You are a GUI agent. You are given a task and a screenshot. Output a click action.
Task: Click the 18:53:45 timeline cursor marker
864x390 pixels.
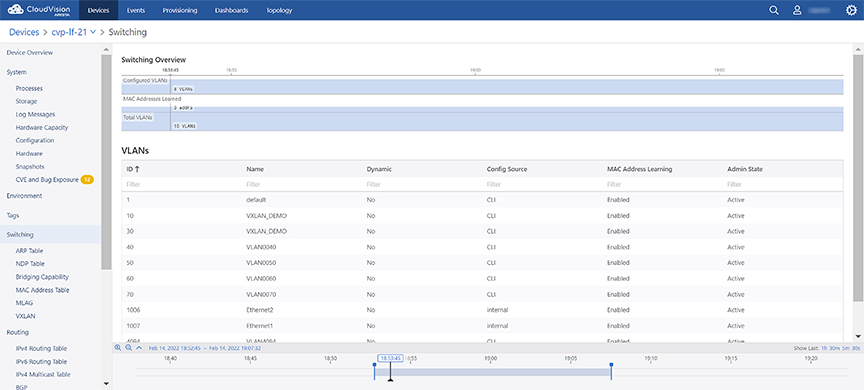click(x=390, y=358)
